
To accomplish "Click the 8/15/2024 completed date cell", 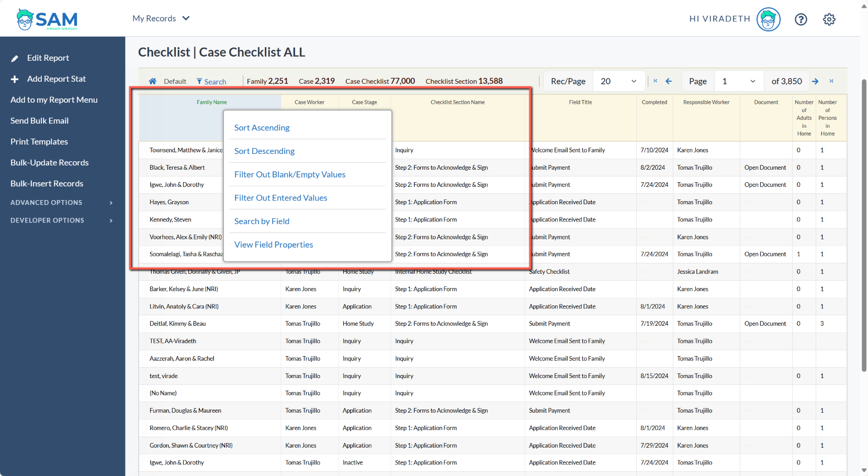I will click(654, 376).
